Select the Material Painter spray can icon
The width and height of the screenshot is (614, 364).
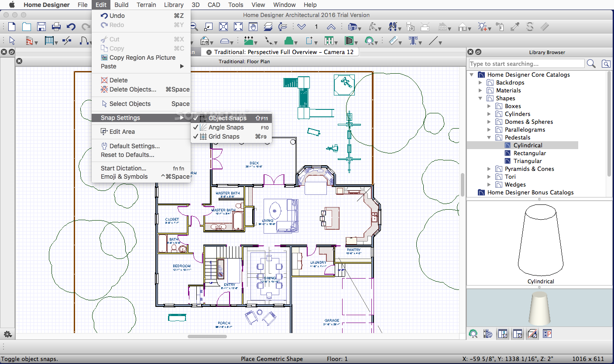(x=501, y=27)
